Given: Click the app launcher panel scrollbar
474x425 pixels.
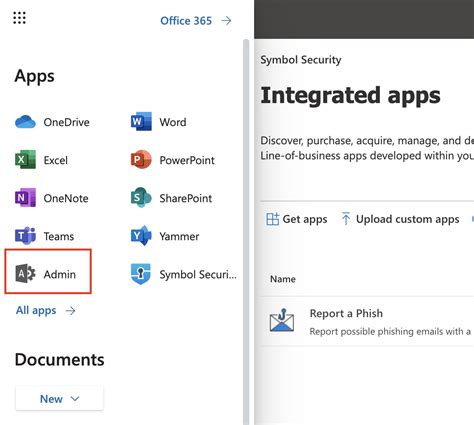Looking at the screenshot, I should pos(246,232).
